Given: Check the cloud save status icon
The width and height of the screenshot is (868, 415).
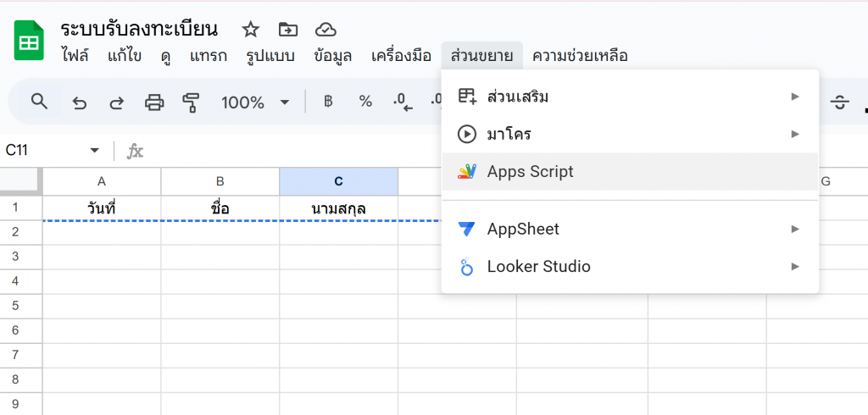Looking at the screenshot, I should [x=325, y=30].
